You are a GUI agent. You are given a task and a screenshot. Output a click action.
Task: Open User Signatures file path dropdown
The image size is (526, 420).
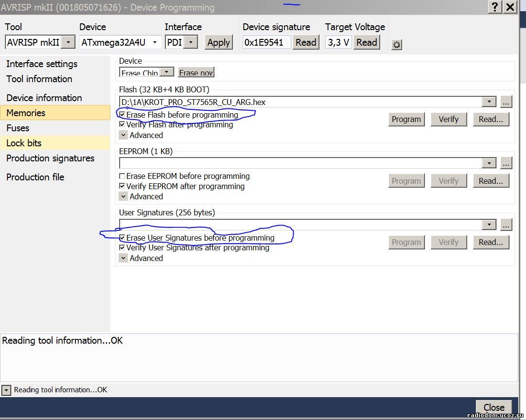[489, 225]
